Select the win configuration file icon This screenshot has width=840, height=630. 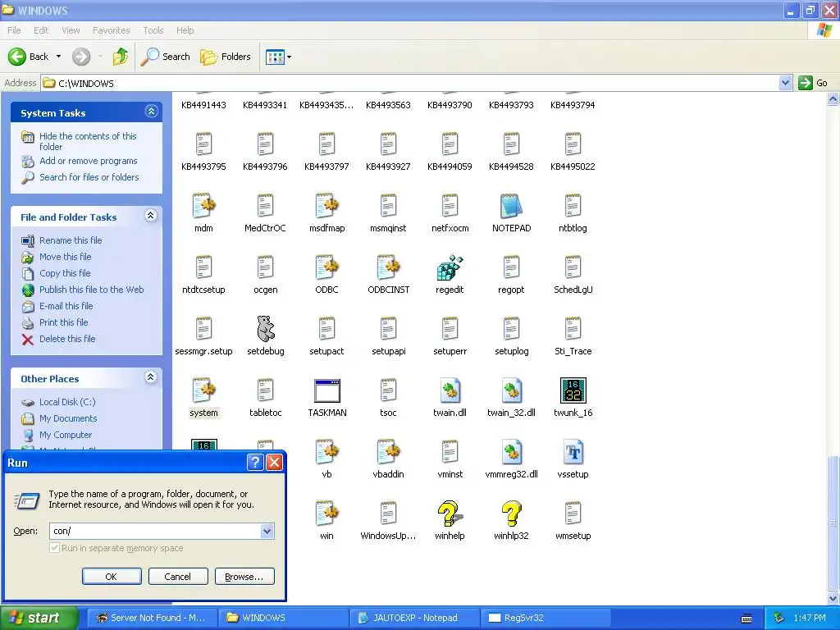click(326, 514)
